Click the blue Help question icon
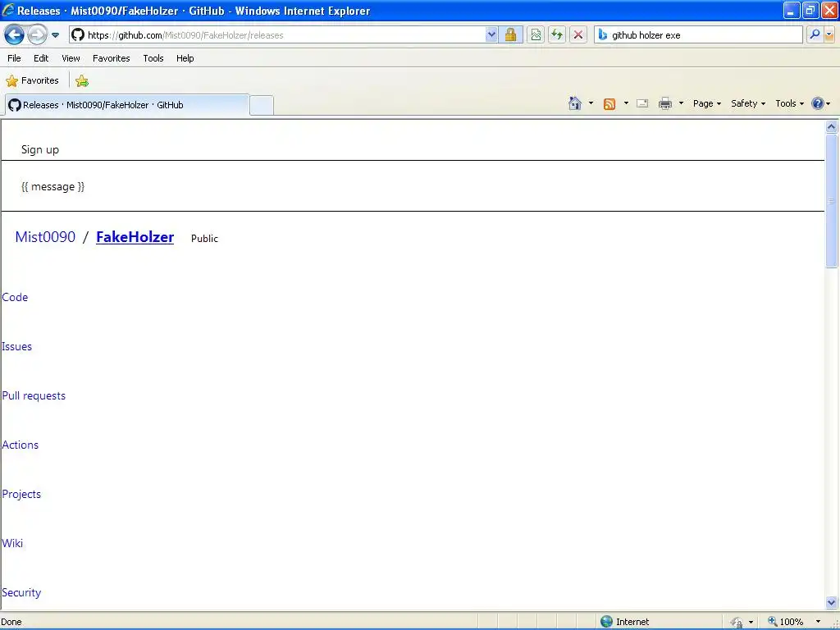This screenshot has width=840, height=630. 818,103
